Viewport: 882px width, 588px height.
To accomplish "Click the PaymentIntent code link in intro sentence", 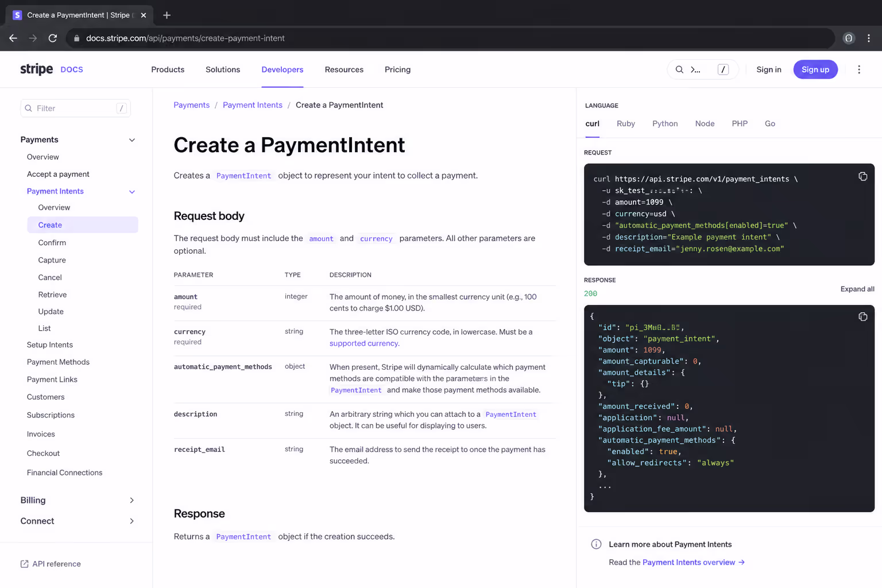I will tap(243, 176).
